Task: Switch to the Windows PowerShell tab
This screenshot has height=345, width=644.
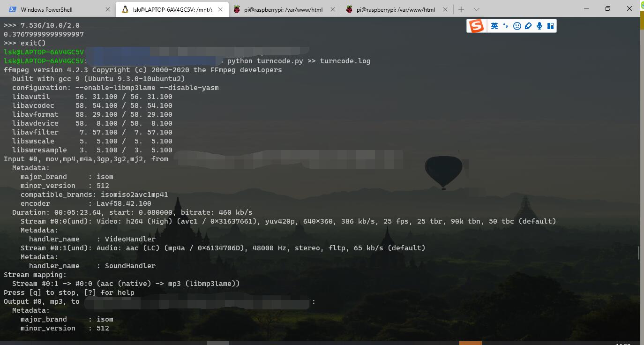Action: (x=58, y=9)
